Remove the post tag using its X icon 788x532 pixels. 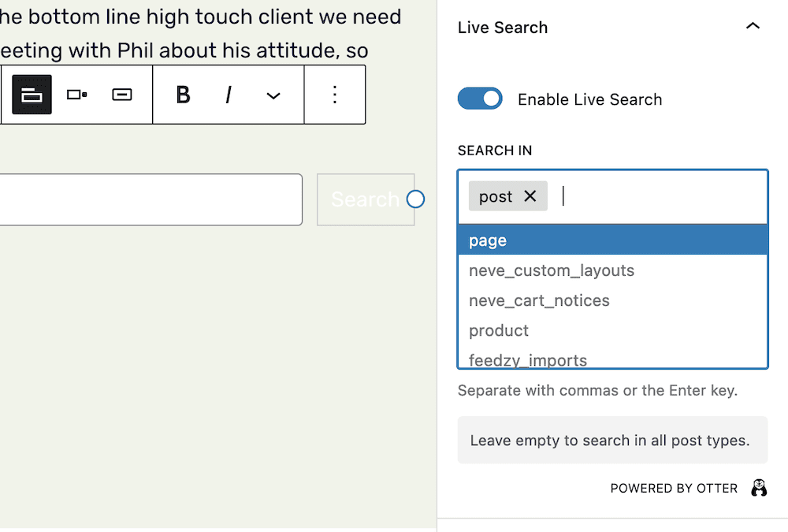pos(531,196)
